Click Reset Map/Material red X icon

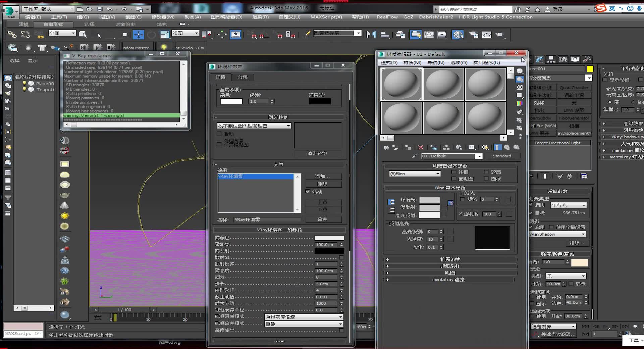click(x=421, y=147)
